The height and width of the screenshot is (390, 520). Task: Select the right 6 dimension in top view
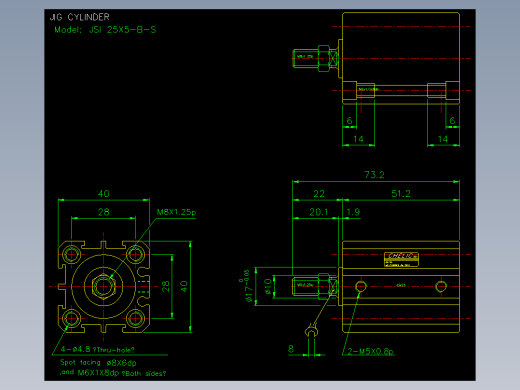pyautogui.click(x=452, y=120)
